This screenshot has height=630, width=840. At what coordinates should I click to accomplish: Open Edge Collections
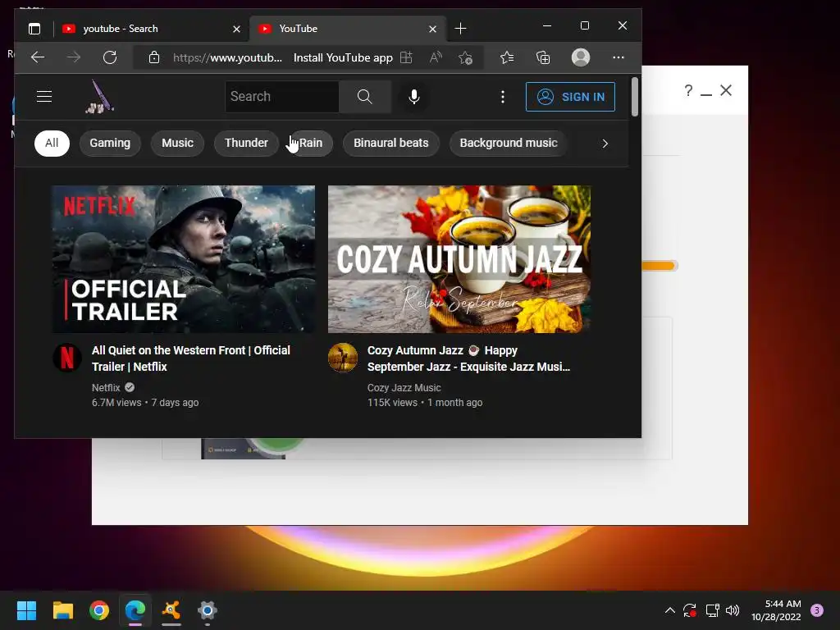pyautogui.click(x=543, y=57)
